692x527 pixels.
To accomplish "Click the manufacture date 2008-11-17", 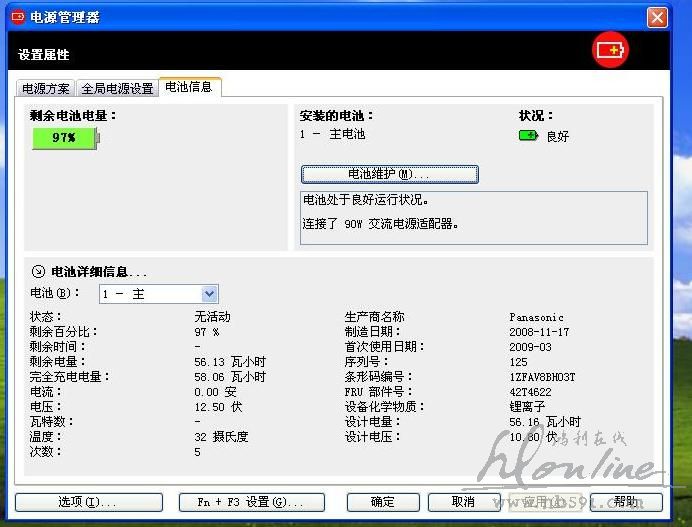I will (x=539, y=332).
